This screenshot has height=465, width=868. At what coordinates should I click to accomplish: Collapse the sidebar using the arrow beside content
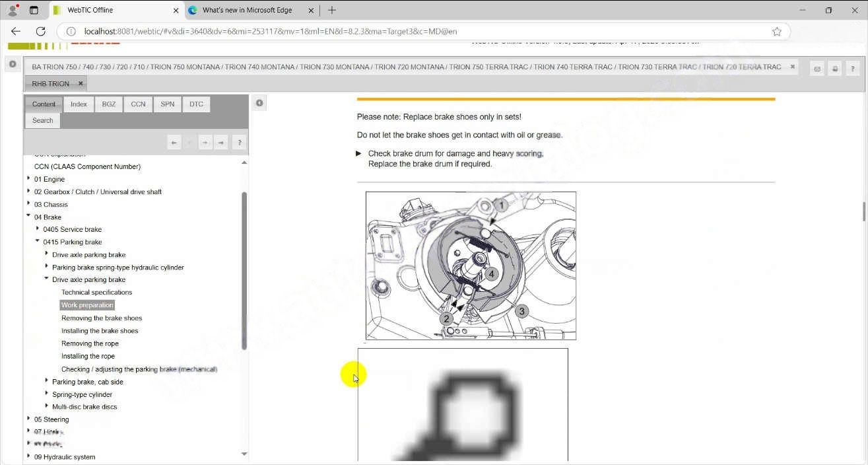tap(259, 103)
